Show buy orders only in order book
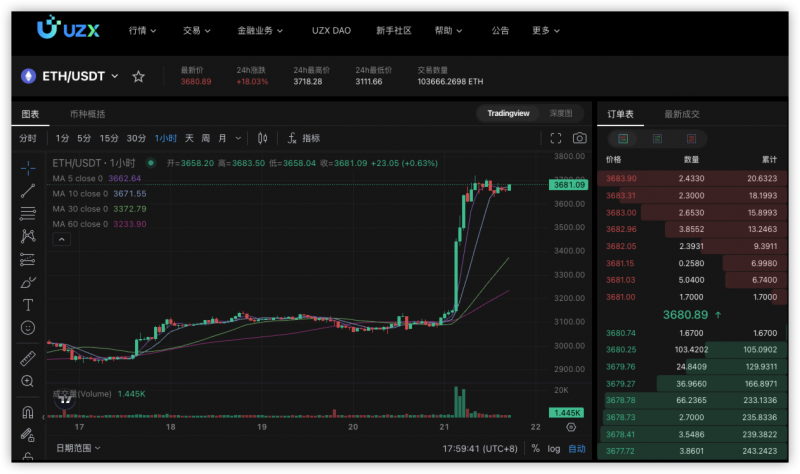Screen dimensions: 800x474 click(657, 139)
